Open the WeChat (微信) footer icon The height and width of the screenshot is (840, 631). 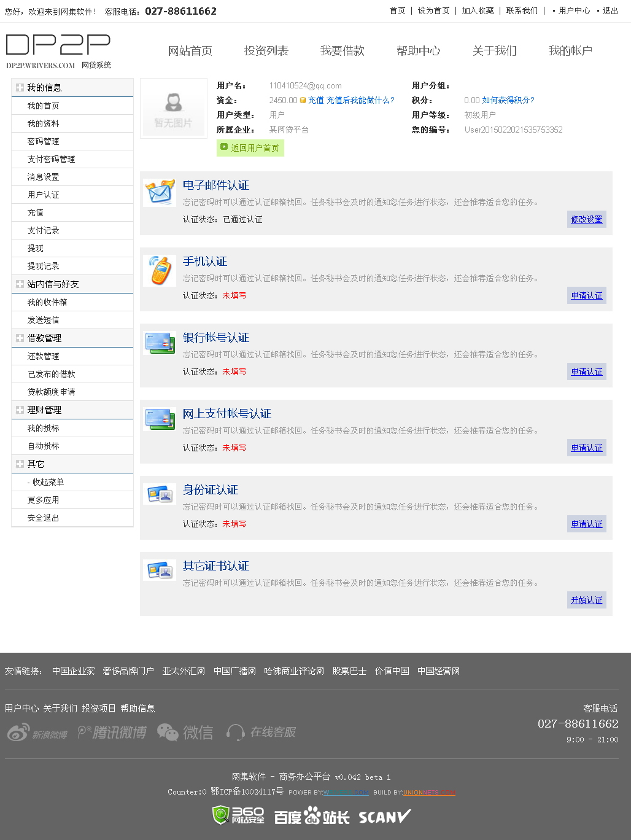pyautogui.click(x=185, y=733)
